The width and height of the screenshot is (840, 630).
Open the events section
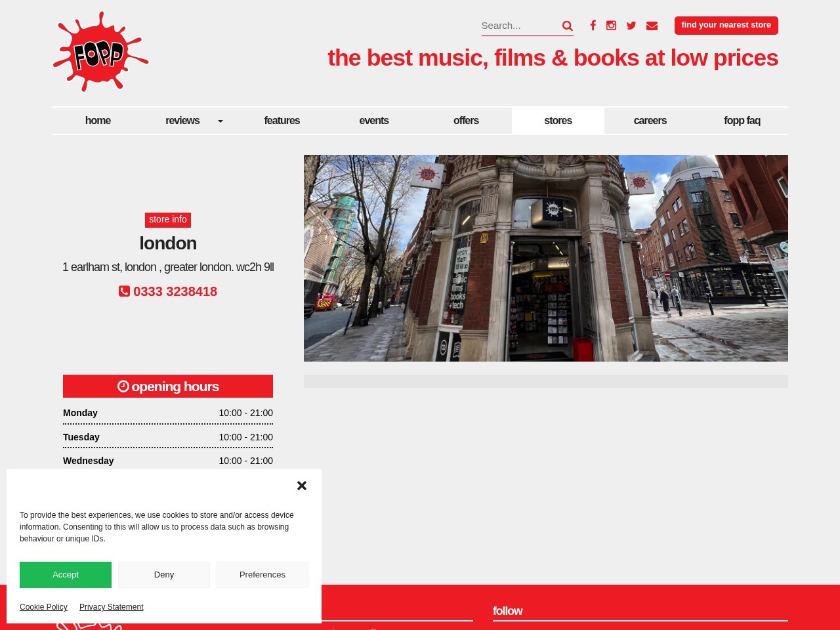pos(374,121)
